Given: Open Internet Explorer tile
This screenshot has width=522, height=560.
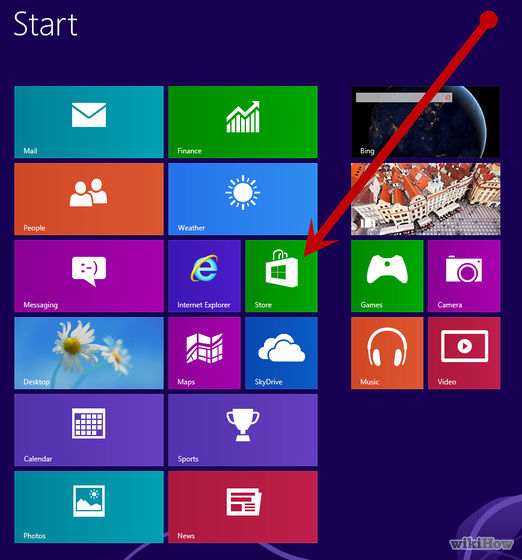Looking at the screenshot, I should [x=204, y=276].
